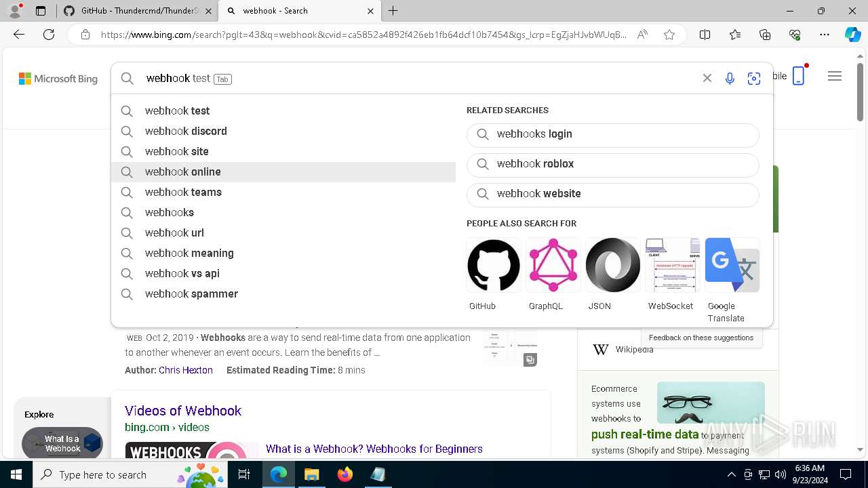Open Collections panel
Screen dimensions: 868x488
tap(765, 35)
